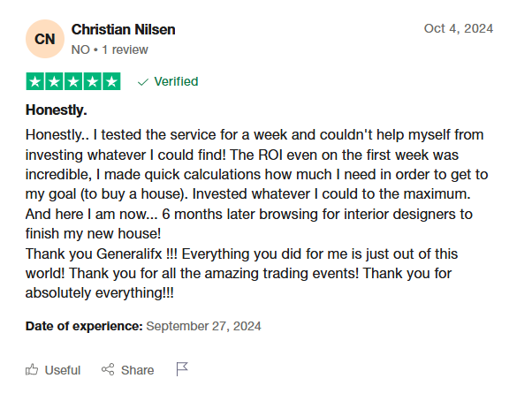The width and height of the screenshot is (532, 401).
Task: Click the fifth green star
Action: [111, 81]
